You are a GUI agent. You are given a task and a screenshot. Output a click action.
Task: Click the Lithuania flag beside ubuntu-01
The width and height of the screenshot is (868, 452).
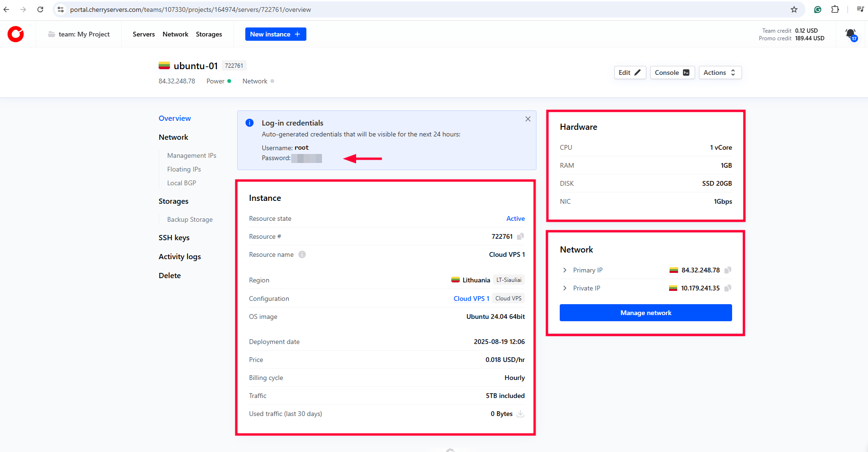click(164, 65)
